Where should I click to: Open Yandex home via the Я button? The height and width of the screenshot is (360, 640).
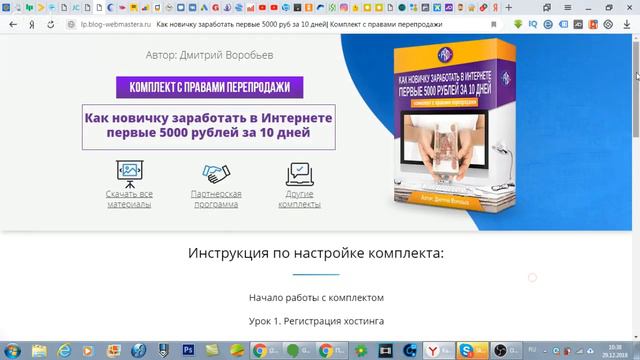[32, 24]
